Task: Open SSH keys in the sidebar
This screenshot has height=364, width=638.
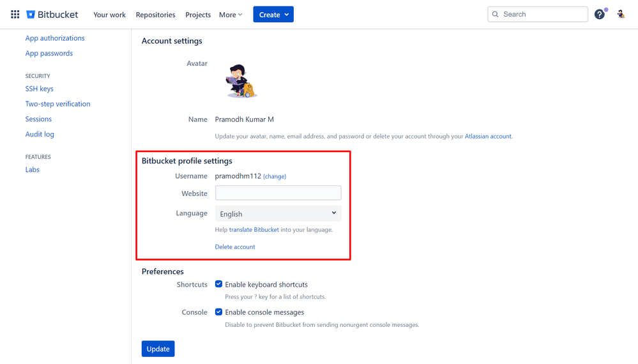Action: 39,89
